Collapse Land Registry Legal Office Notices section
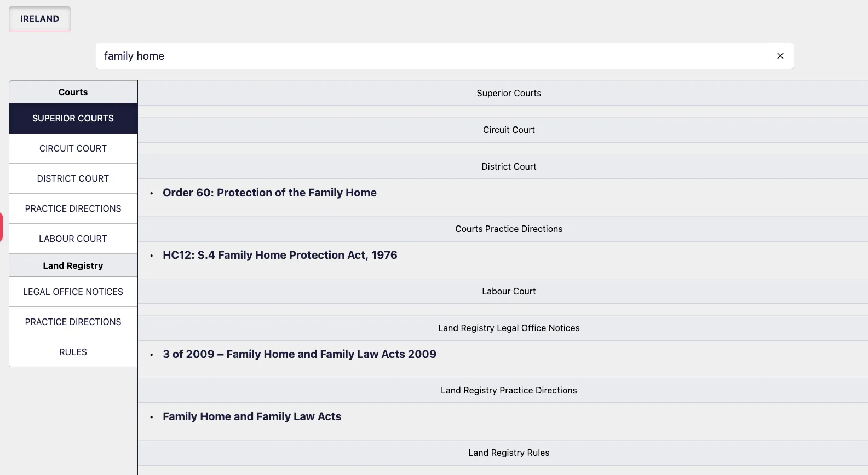This screenshot has width=868, height=475. coord(508,328)
